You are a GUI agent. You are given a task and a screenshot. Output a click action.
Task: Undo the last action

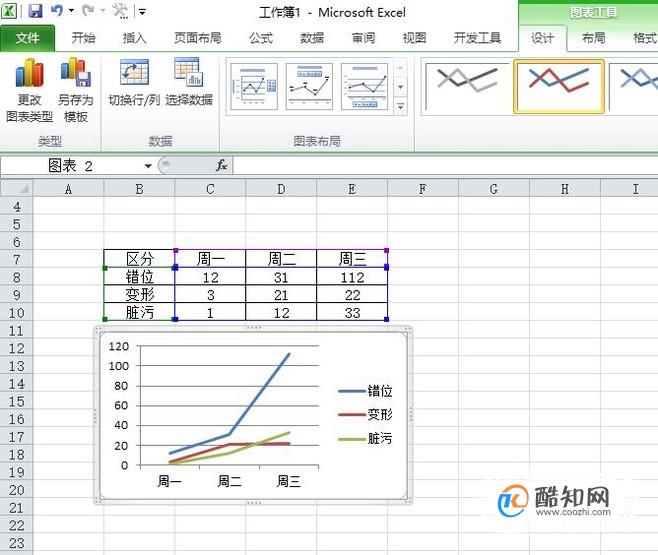[57, 11]
